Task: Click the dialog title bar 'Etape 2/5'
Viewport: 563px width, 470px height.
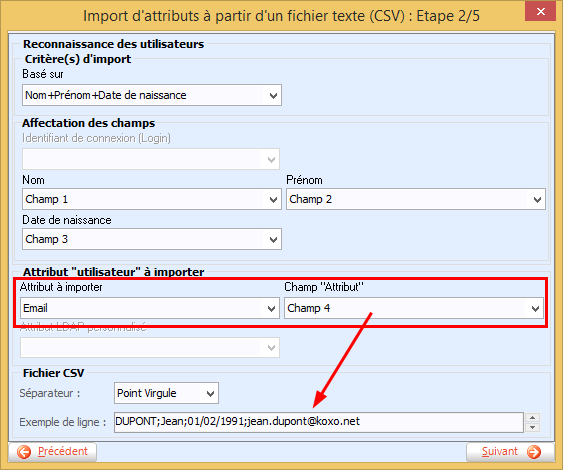Action: pos(282,16)
